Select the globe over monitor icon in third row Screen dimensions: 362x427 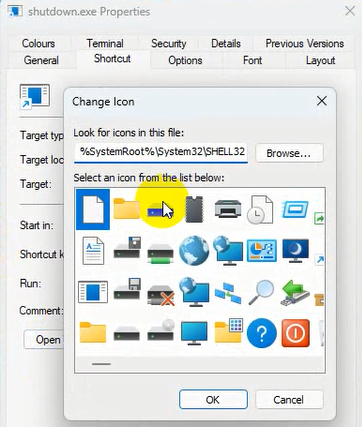194,292
